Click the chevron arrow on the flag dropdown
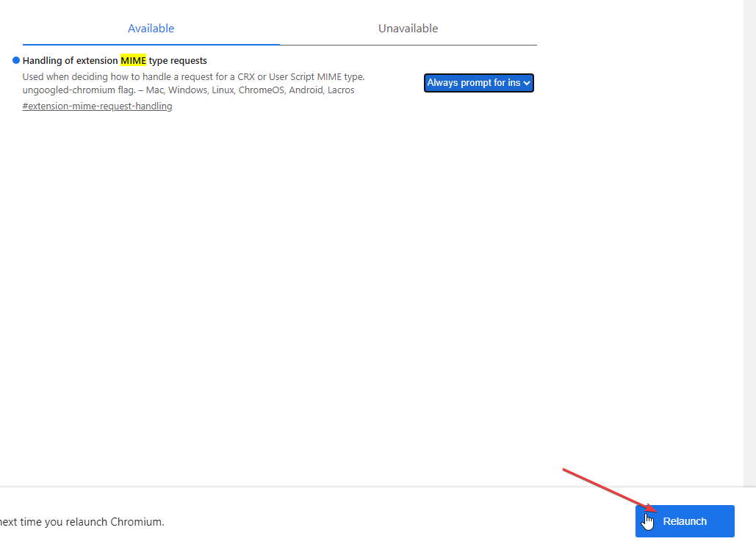 (527, 84)
